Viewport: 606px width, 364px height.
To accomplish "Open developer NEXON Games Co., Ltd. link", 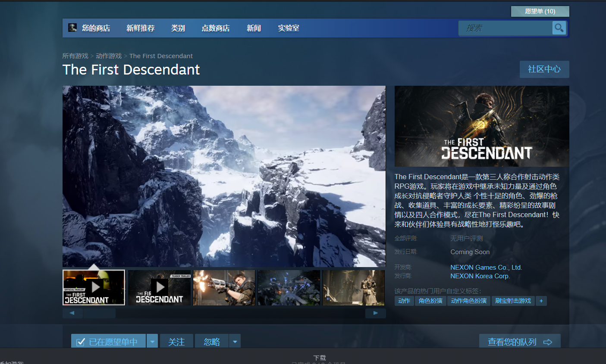I will click(486, 267).
